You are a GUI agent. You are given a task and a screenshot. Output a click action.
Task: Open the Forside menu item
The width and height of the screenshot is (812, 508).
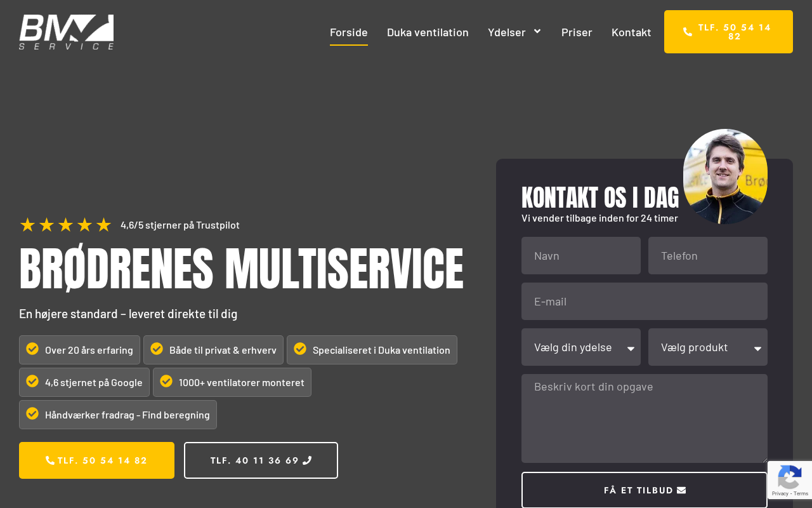(x=349, y=32)
